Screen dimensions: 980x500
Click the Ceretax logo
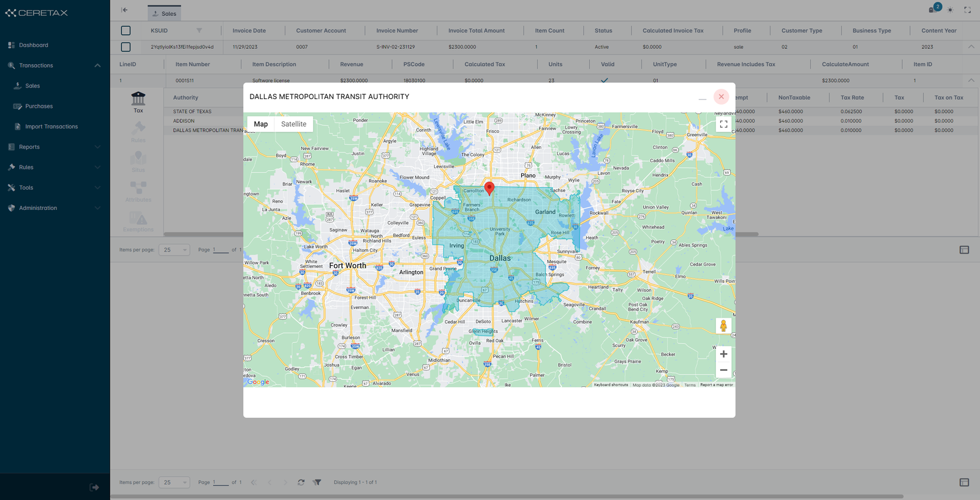[37, 13]
